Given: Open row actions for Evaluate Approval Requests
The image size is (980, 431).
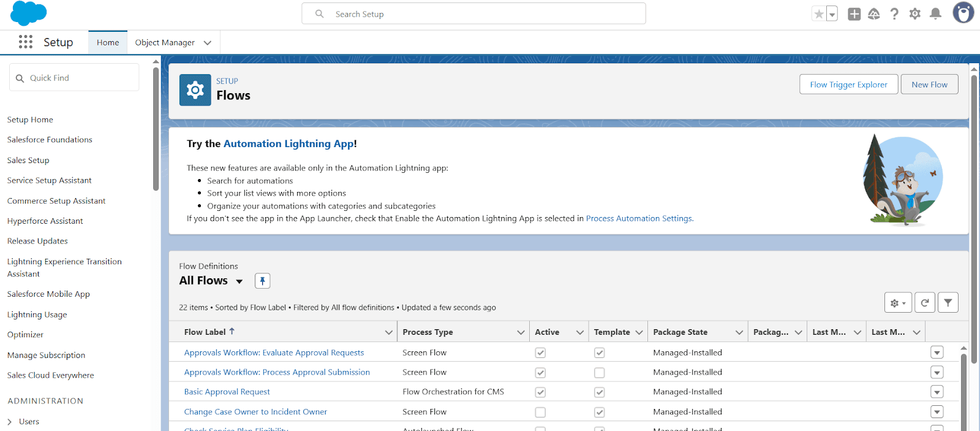Looking at the screenshot, I should point(937,353).
